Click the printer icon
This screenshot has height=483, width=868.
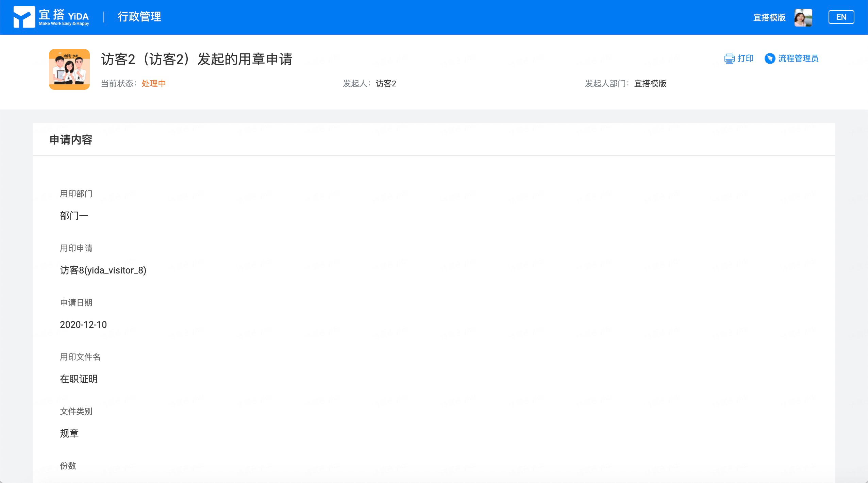(x=729, y=59)
